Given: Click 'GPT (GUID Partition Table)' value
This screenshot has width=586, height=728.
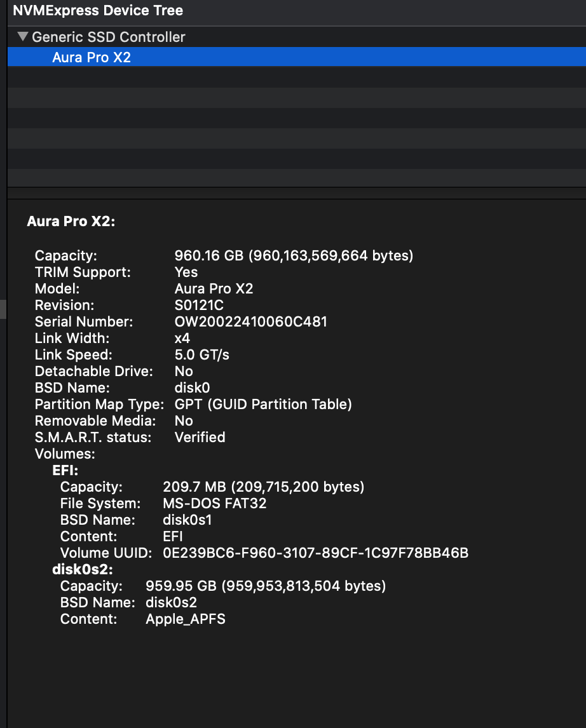Looking at the screenshot, I should pyautogui.click(x=263, y=405).
